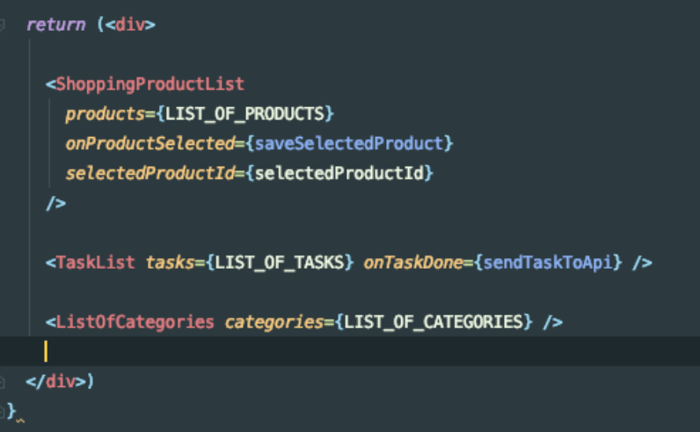
Task: Click the ListOfCategories component name
Action: point(135,321)
